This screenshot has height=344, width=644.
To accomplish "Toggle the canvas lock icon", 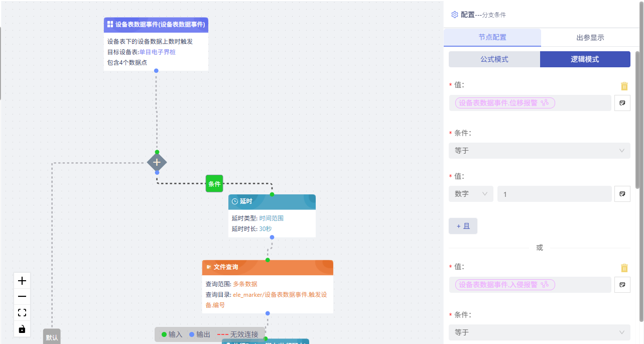I will [22, 329].
